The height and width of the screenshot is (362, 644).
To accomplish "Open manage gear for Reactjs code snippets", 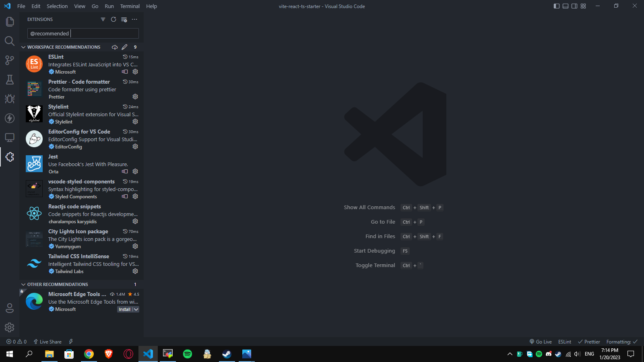I will point(135,221).
